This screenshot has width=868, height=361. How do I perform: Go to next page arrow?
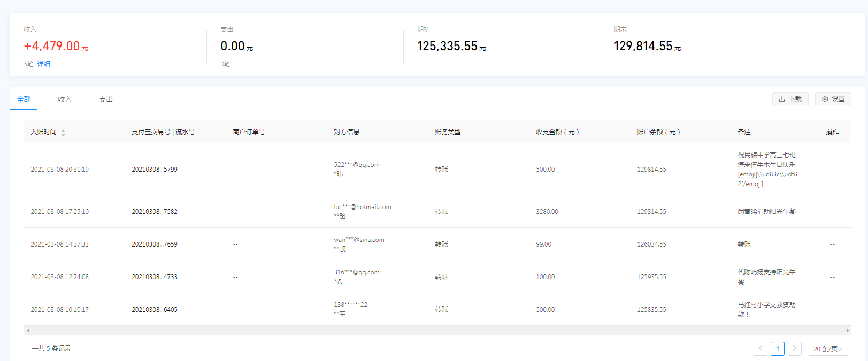(795, 349)
